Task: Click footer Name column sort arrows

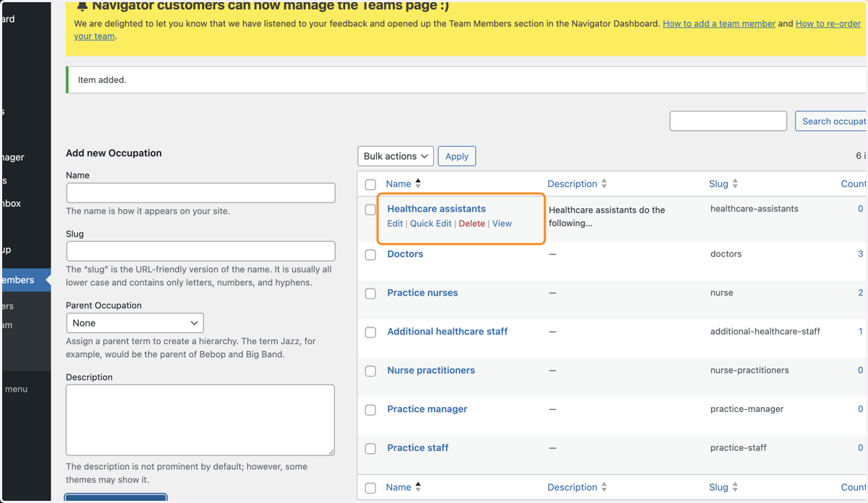Action: [x=418, y=487]
